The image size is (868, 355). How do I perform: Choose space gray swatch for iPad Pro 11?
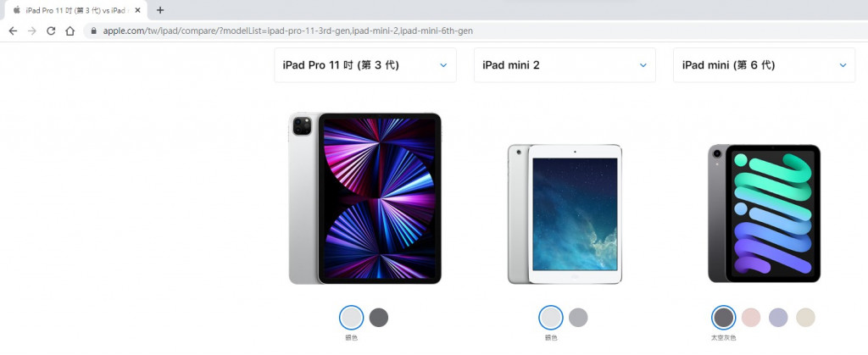pos(379,318)
